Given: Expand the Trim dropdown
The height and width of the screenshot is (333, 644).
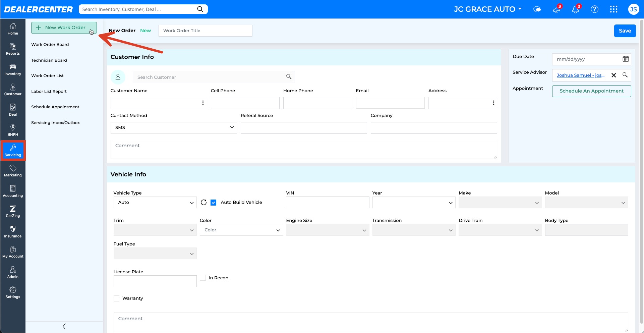Looking at the screenshot, I should 155,230.
